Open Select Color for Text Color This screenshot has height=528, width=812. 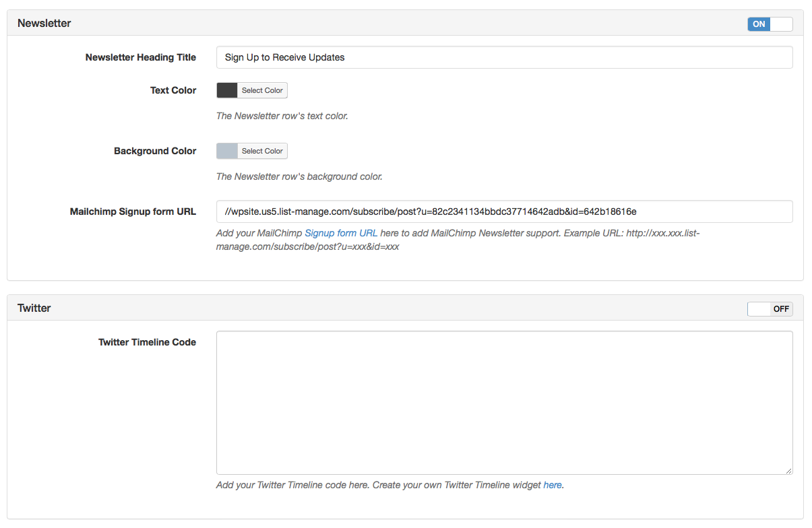coord(262,90)
